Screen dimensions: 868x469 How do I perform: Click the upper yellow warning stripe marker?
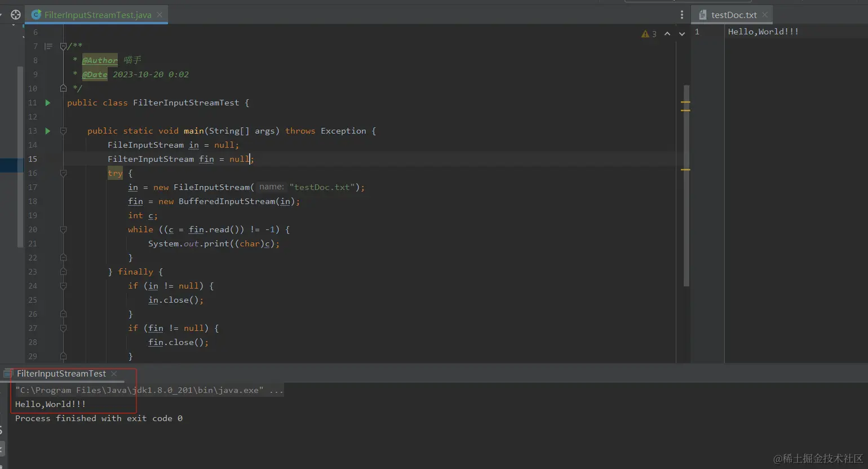click(x=685, y=102)
